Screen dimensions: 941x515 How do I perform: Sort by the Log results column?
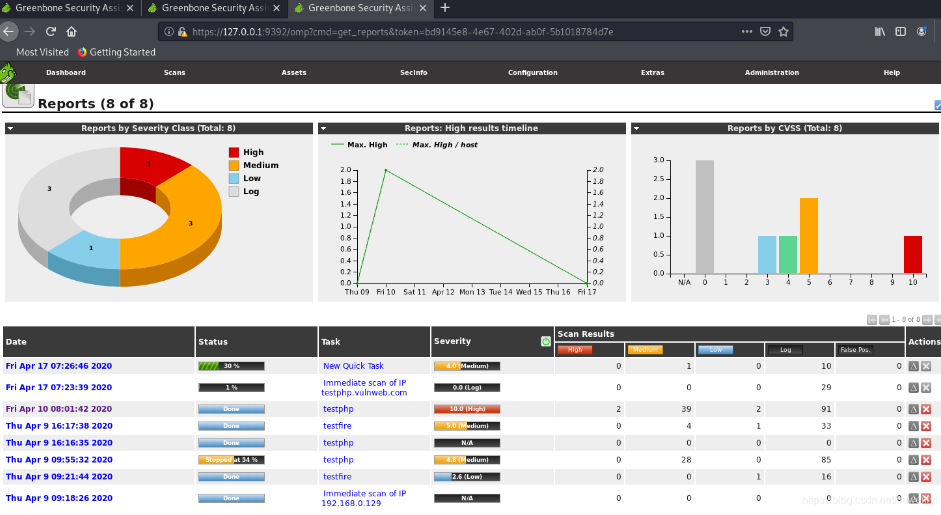tap(786, 349)
